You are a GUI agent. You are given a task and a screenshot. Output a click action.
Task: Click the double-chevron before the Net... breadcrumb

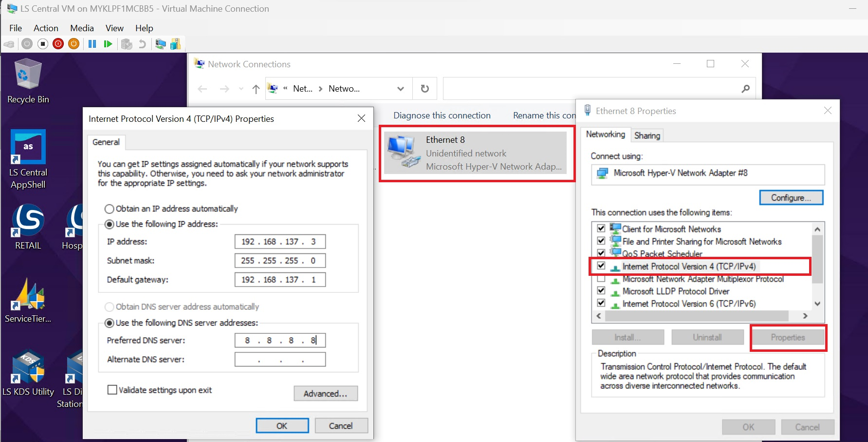(285, 88)
